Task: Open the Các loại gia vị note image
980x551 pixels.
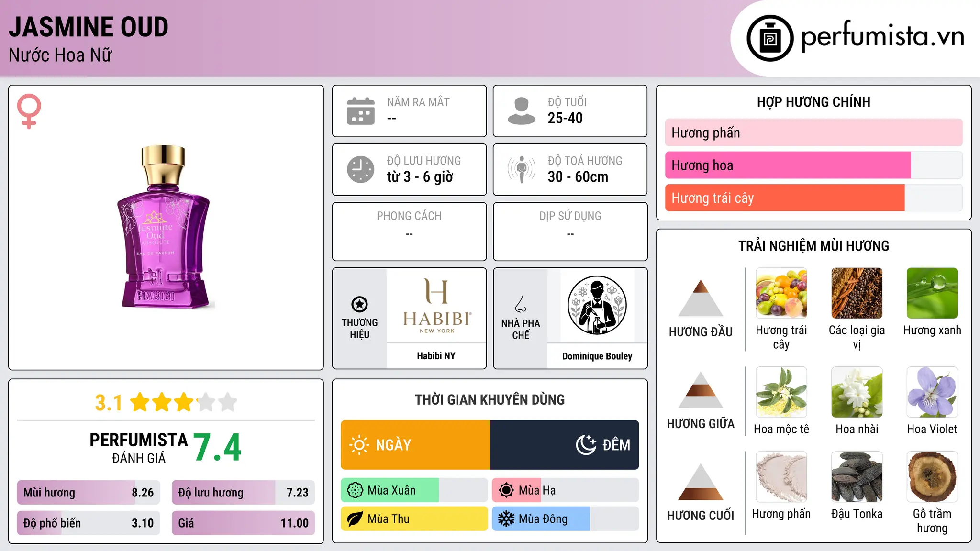Action: 857,293
